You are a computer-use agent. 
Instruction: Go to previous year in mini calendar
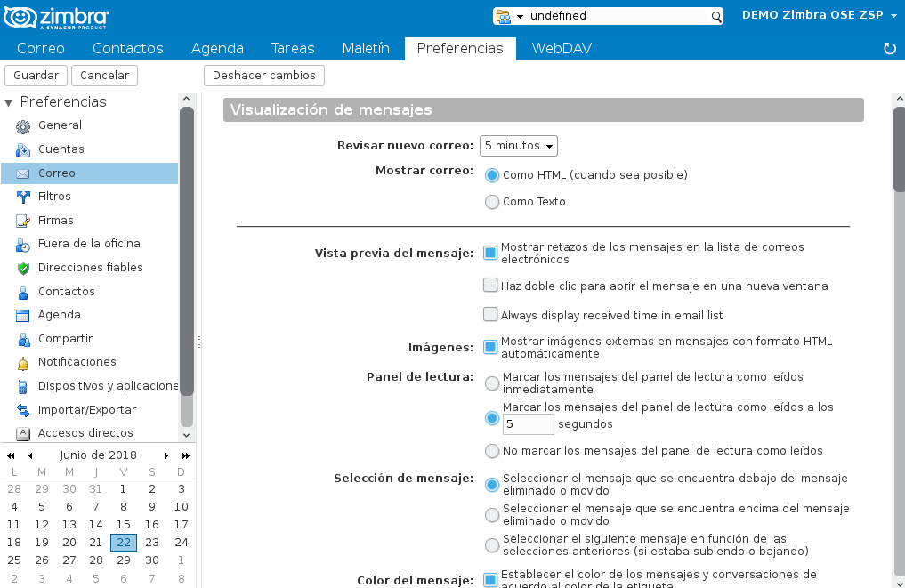(x=11, y=455)
